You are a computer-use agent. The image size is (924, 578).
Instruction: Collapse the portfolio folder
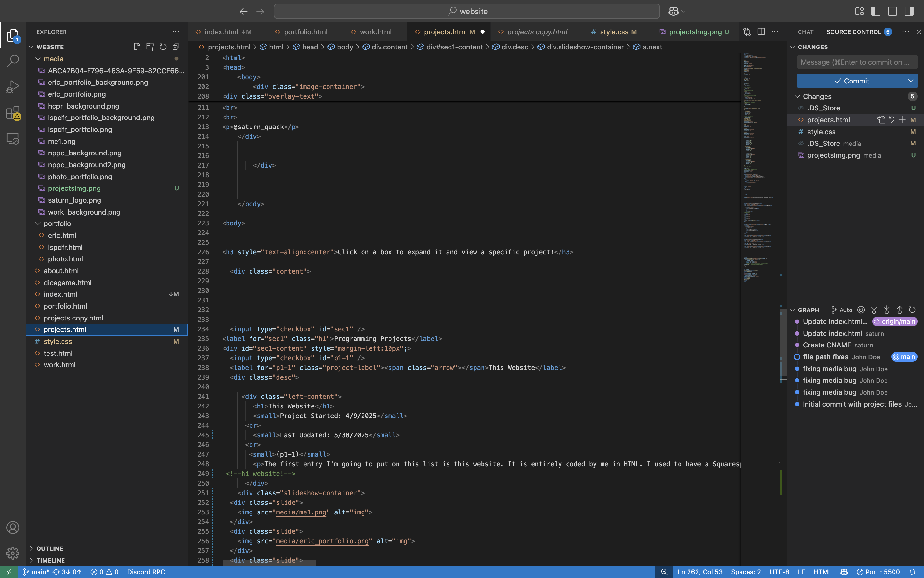[38, 223]
